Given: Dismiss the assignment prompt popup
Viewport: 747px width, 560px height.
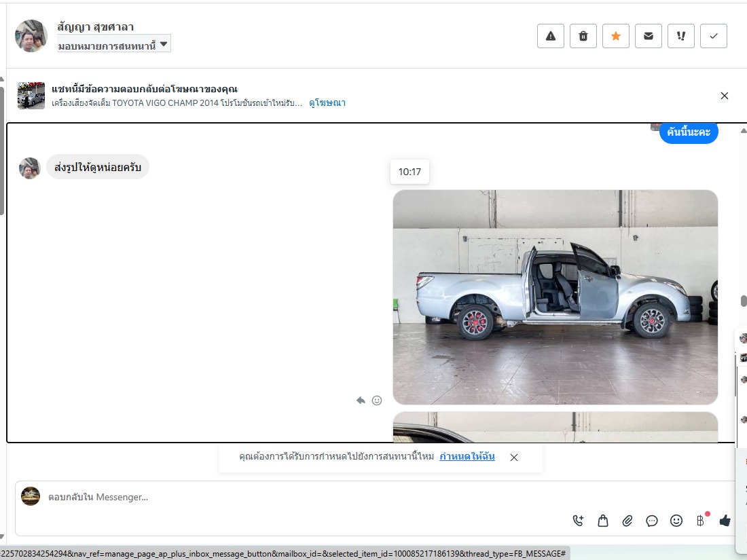Looking at the screenshot, I should tap(514, 458).
